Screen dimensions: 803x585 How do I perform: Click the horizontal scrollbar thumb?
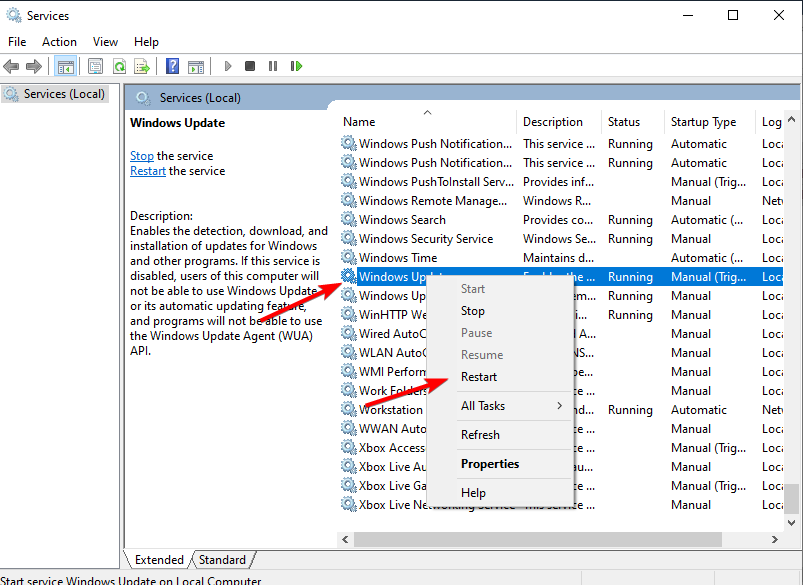pos(538,539)
